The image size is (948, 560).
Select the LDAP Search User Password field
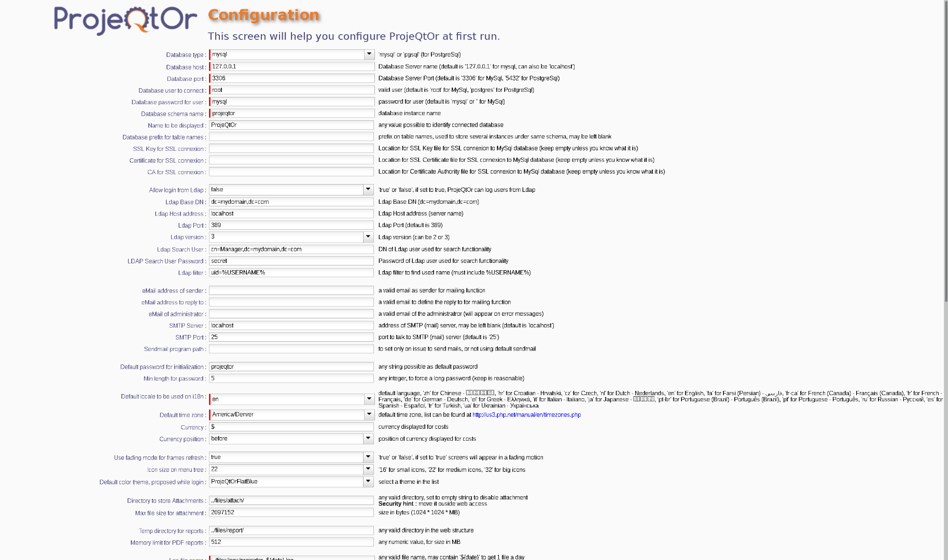pos(291,261)
